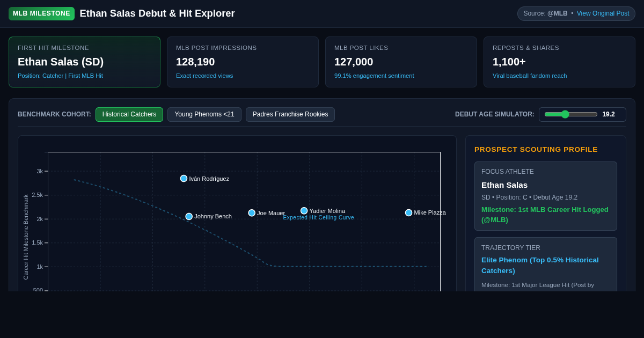This screenshot has width=644, height=338.
Task: Click the Milestone 1st MLB Career Hit text
Action: [x=545, y=215]
